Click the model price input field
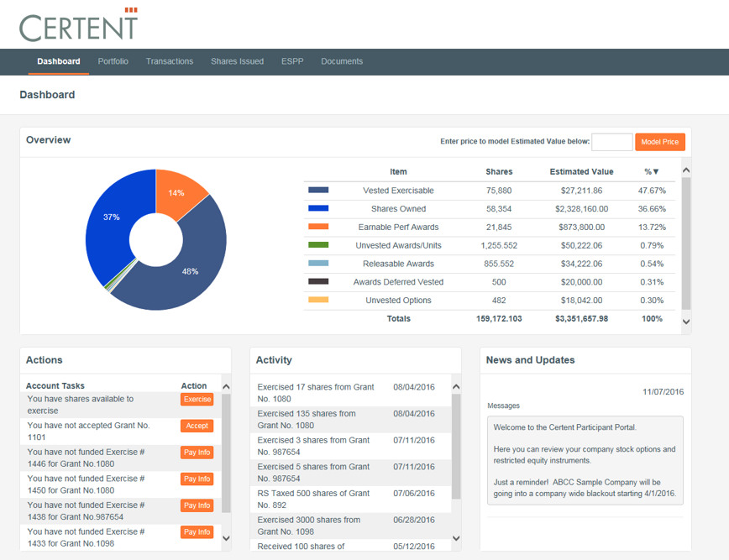 [x=611, y=142]
